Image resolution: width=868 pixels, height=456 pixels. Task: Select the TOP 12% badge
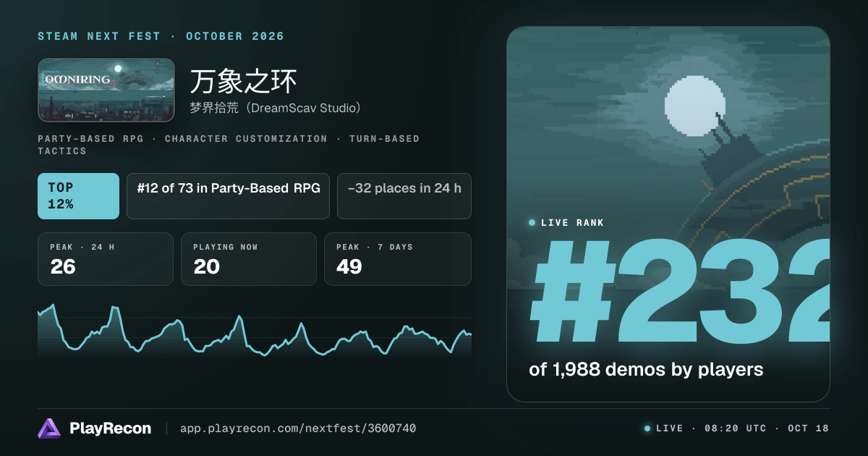(78, 196)
